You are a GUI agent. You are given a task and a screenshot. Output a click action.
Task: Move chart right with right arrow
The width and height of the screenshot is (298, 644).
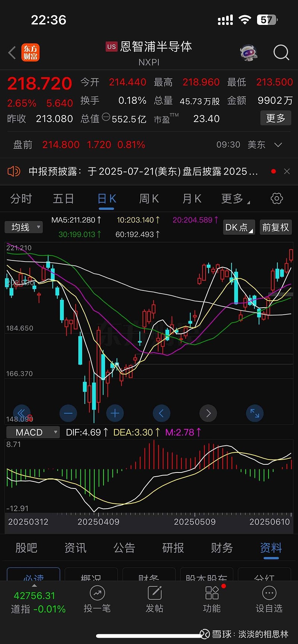(x=208, y=413)
